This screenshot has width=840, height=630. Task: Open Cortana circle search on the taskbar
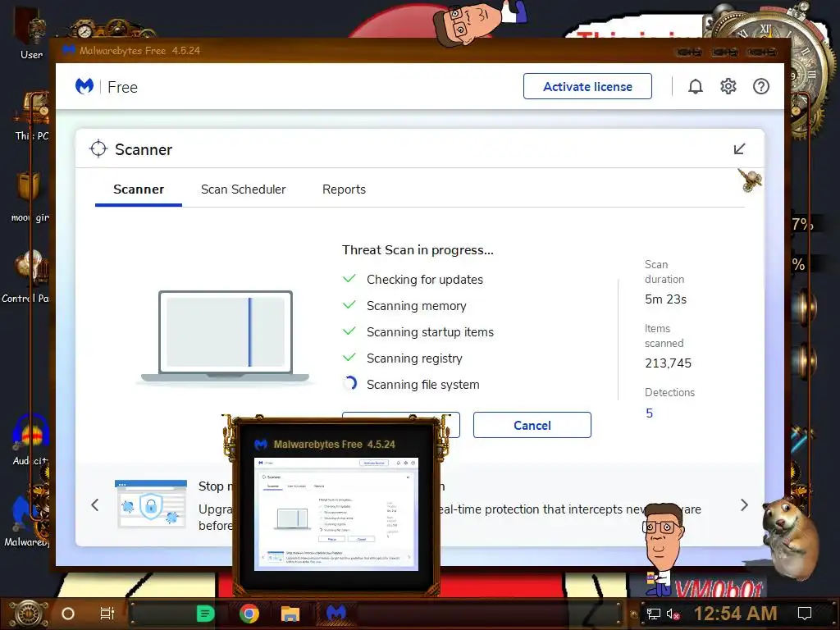click(x=68, y=614)
